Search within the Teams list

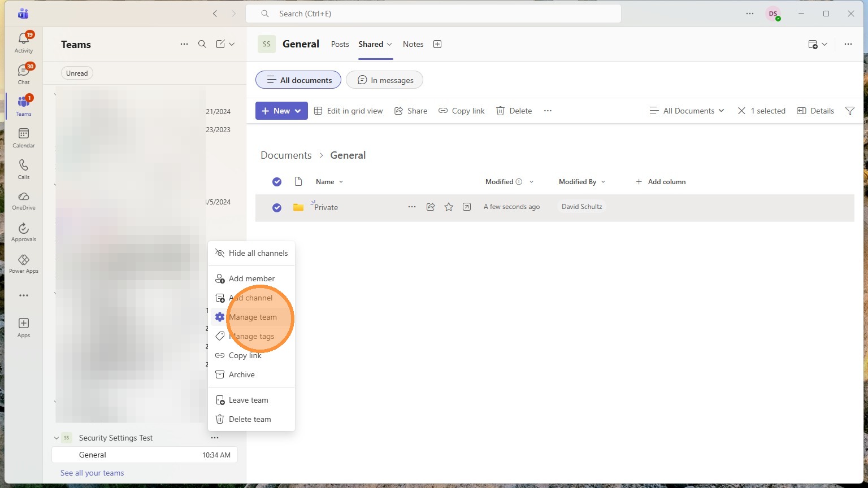point(202,44)
